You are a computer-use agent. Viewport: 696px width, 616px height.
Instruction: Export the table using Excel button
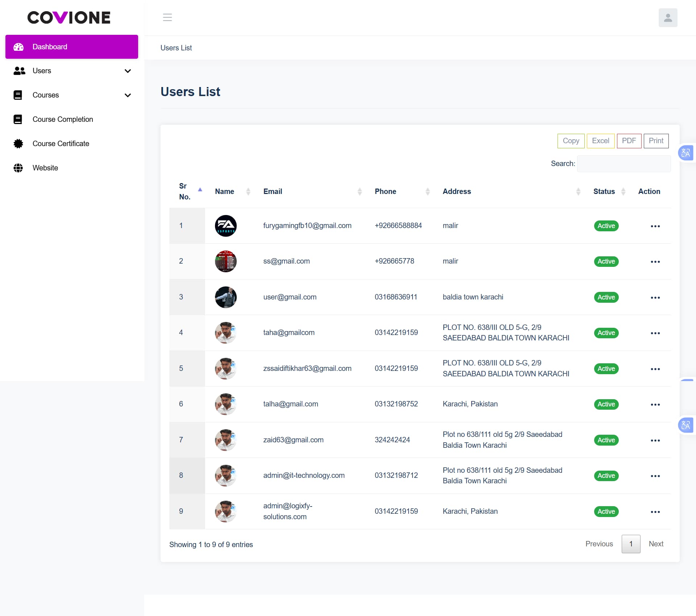click(x=600, y=141)
